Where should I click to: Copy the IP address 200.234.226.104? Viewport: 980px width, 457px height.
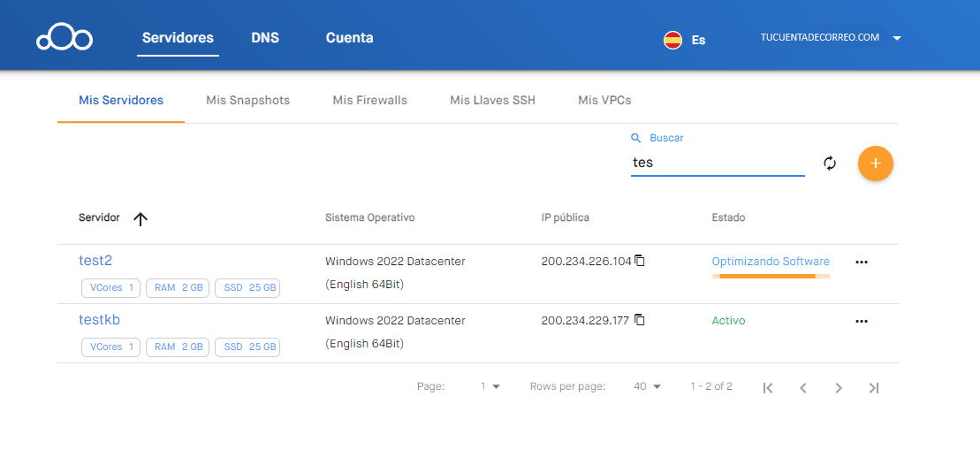coord(640,261)
